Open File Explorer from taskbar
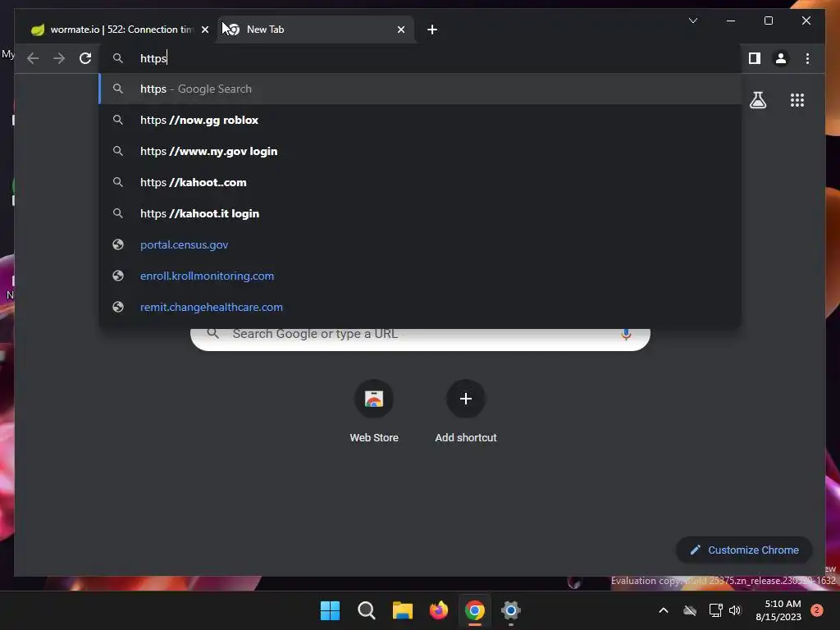 click(402, 610)
